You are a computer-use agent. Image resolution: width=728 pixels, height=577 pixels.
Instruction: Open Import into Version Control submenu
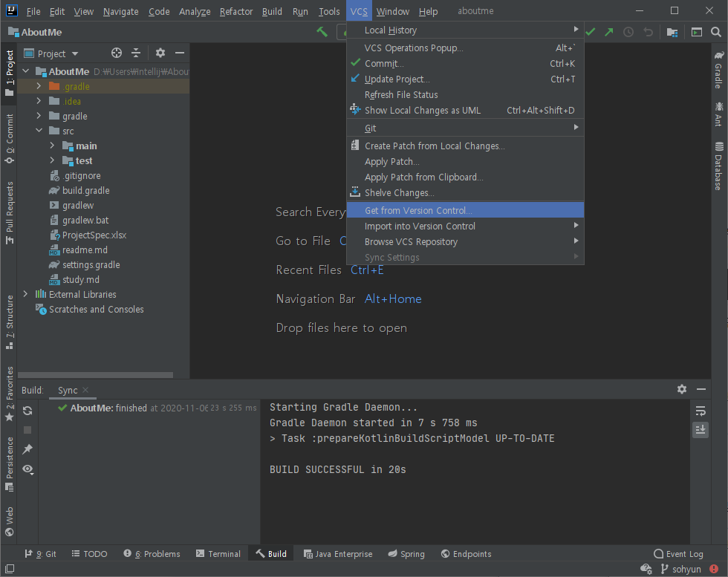pos(465,226)
